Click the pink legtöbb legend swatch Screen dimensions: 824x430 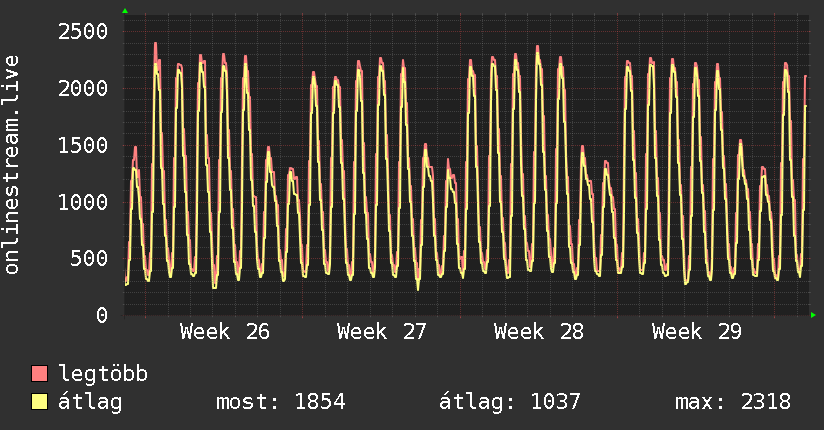coord(39,374)
